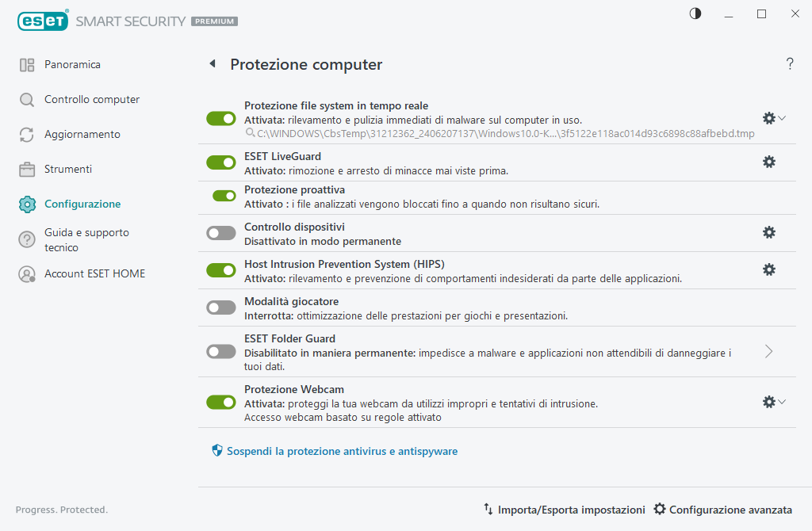
Task: Disable Protezione file system in tempo reale
Action: [x=220, y=118]
